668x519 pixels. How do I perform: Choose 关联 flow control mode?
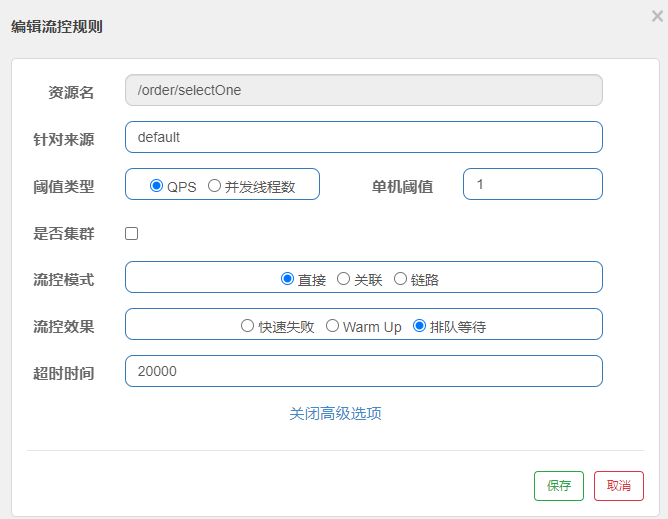pos(344,279)
